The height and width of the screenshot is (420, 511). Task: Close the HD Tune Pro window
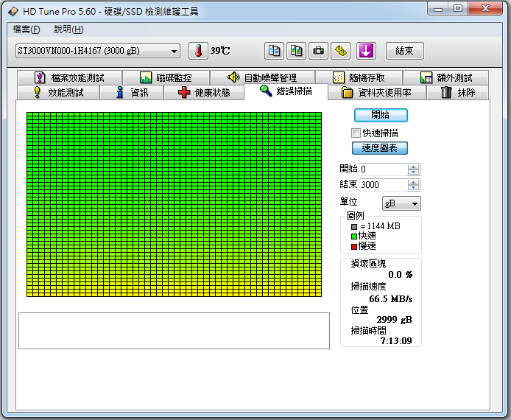[485, 9]
